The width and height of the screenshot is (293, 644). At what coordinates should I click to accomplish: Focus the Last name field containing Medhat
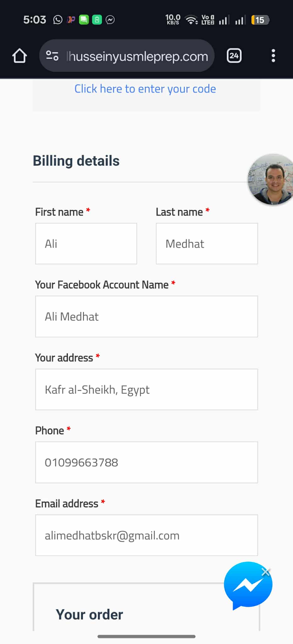pos(207,244)
